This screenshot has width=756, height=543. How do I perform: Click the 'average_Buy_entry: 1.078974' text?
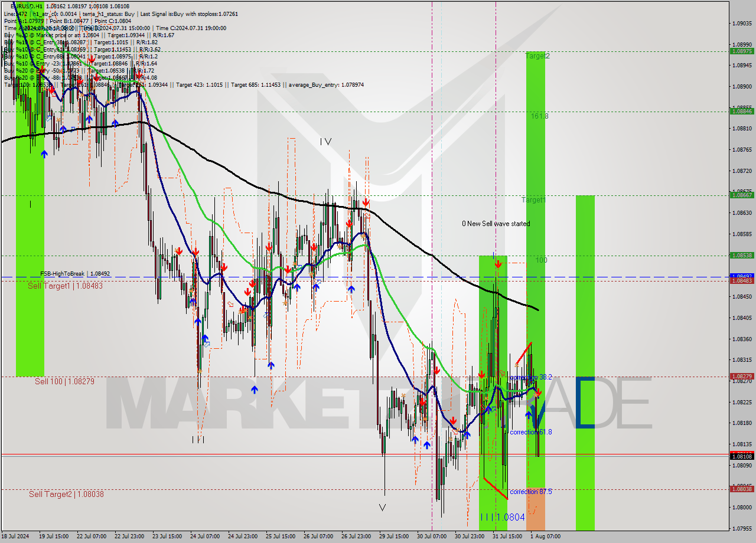pos(327,85)
